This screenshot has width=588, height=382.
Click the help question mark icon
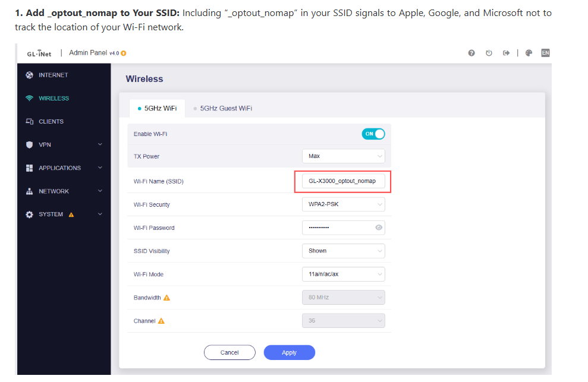tap(471, 53)
